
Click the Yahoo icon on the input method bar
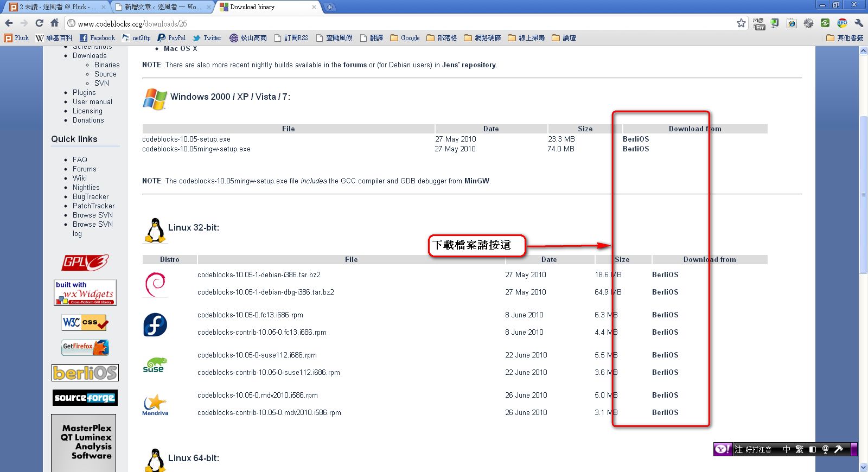click(x=722, y=449)
